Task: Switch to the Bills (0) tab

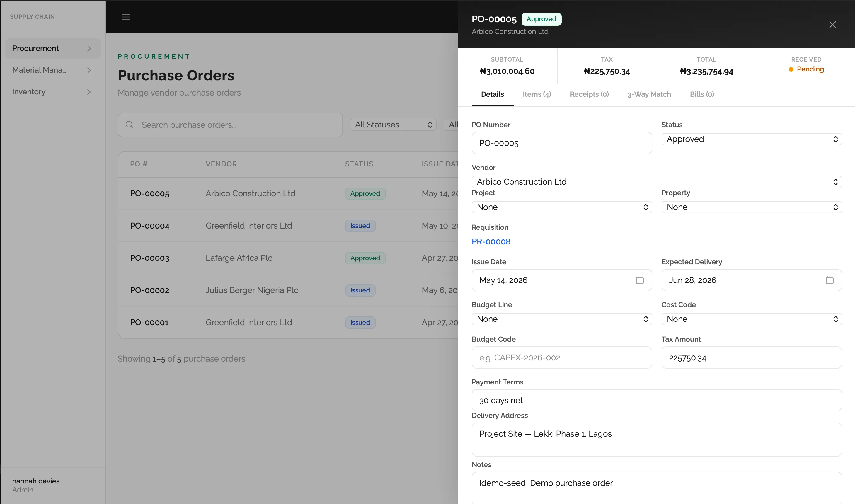Action: [x=702, y=94]
